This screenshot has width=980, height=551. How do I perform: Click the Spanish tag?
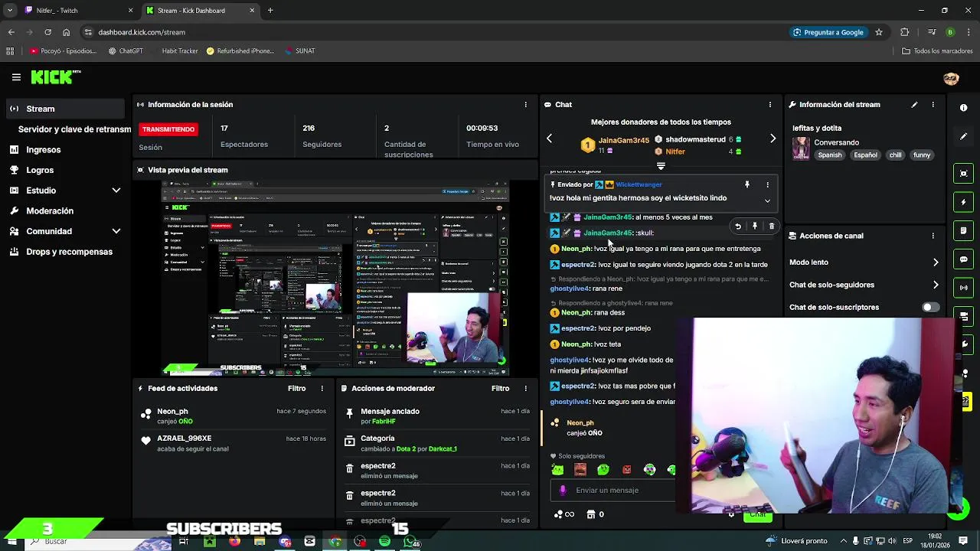pyautogui.click(x=829, y=155)
